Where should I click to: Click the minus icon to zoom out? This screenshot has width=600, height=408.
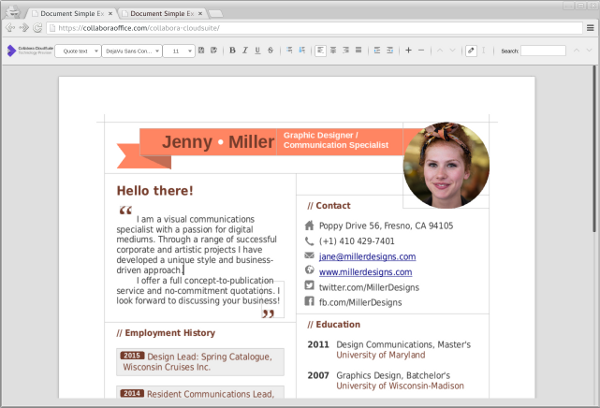point(421,50)
